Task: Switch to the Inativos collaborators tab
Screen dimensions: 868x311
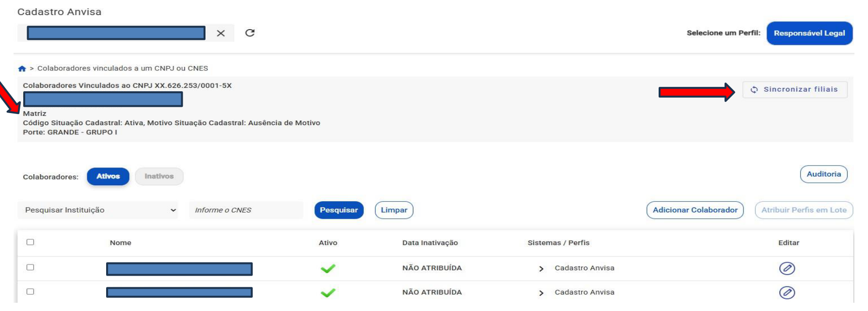Action: pyautogui.click(x=159, y=177)
